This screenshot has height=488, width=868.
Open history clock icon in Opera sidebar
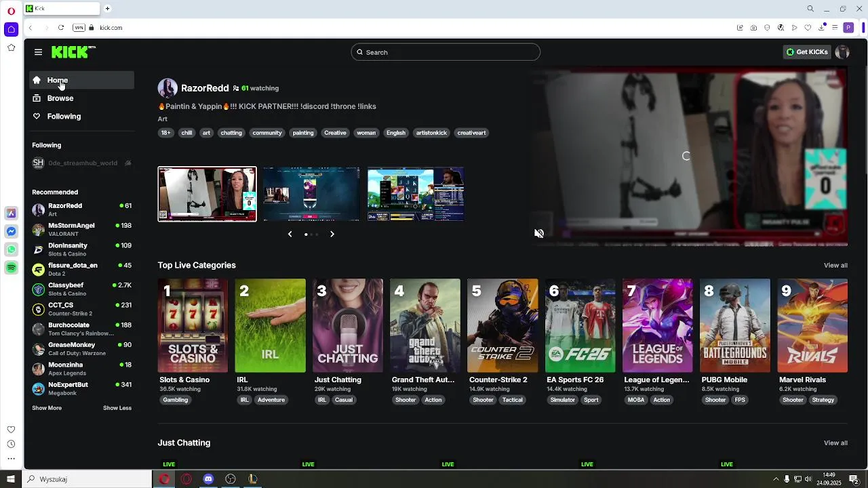point(11,444)
